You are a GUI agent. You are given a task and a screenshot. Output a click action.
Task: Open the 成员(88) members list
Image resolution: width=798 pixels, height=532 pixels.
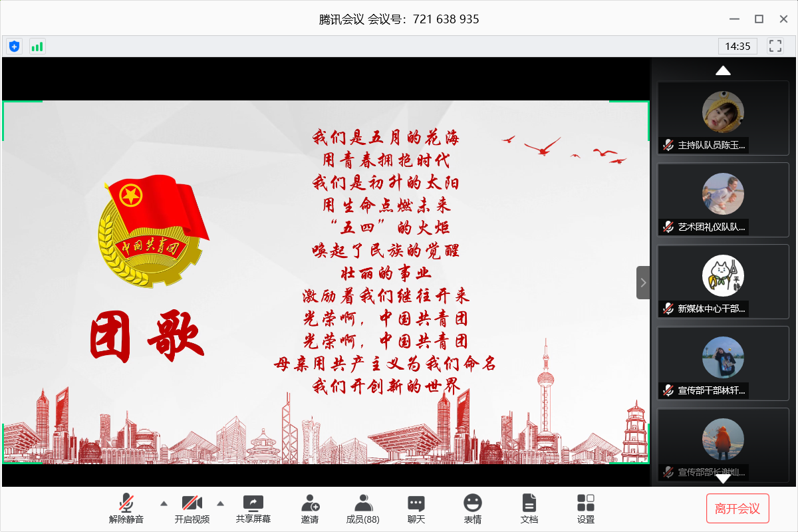pos(363,509)
